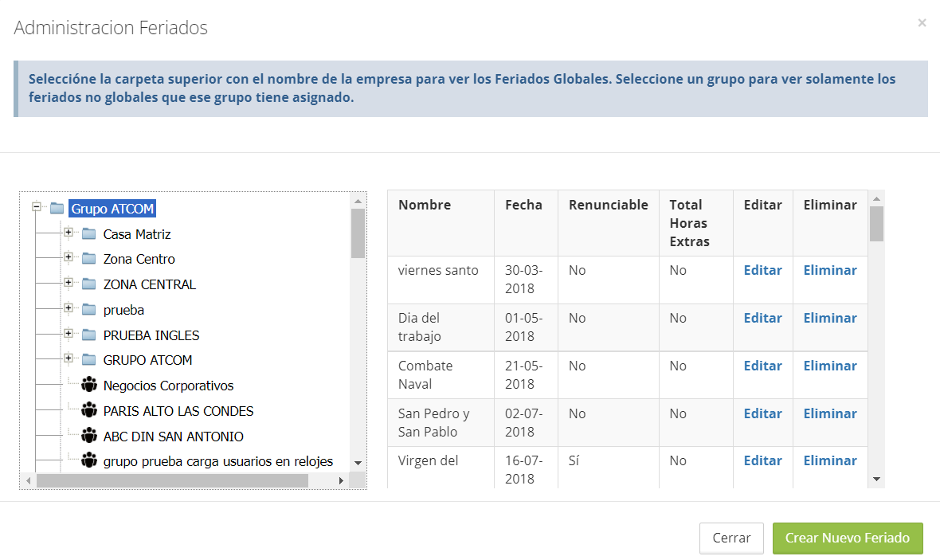Click the PRUEBA INGLES folder icon
940x560 pixels.
(88, 335)
